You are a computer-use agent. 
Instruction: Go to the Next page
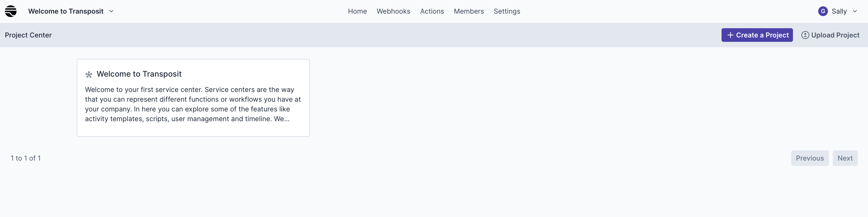(845, 158)
